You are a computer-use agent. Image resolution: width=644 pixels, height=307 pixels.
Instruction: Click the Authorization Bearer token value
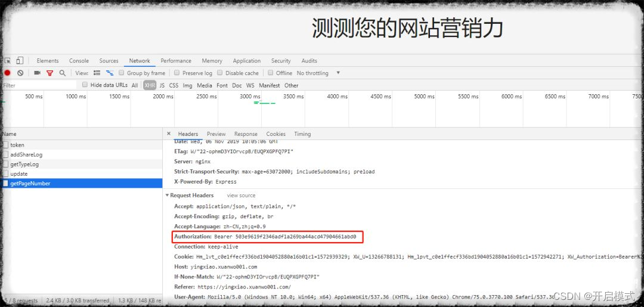pyautogui.click(x=285, y=237)
